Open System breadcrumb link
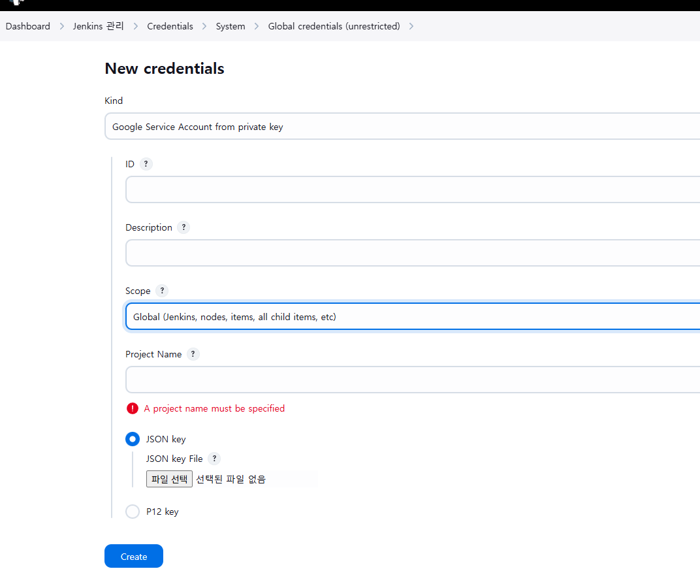The height and width of the screenshot is (588, 700). [231, 26]
